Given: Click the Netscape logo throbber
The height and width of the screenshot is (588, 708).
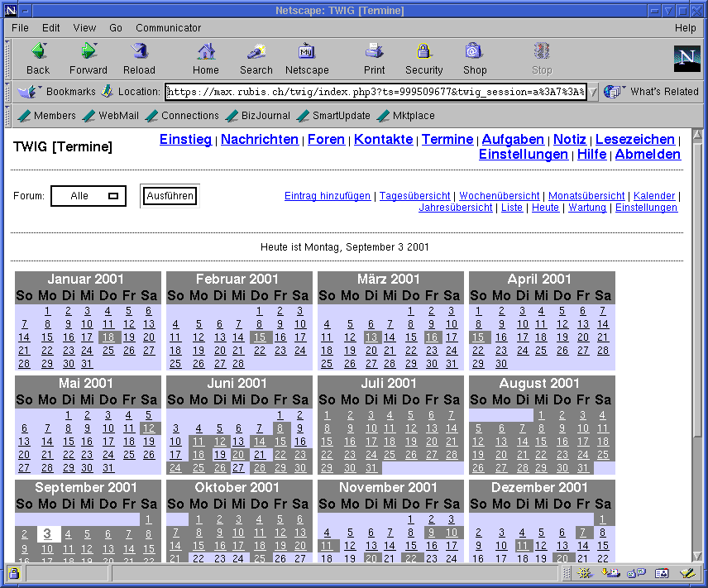Looking at the screenshot, I should 686,59.
